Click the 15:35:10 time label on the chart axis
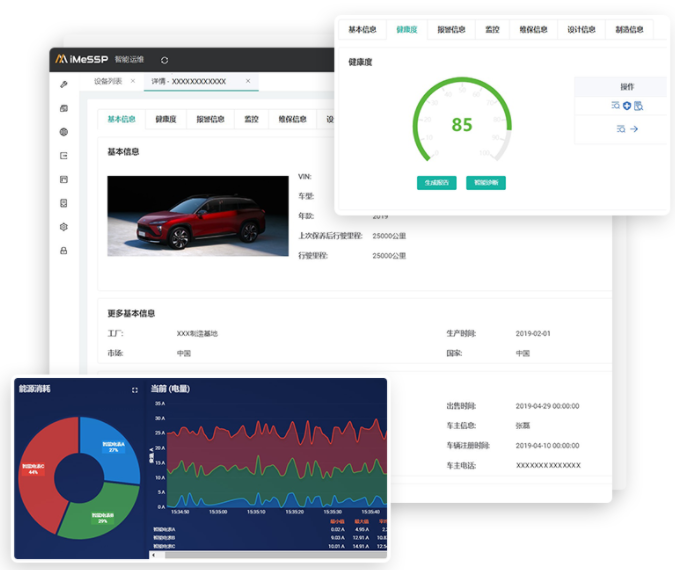Image resolution: width=675 pixels, height=570 pixels. 256,512
